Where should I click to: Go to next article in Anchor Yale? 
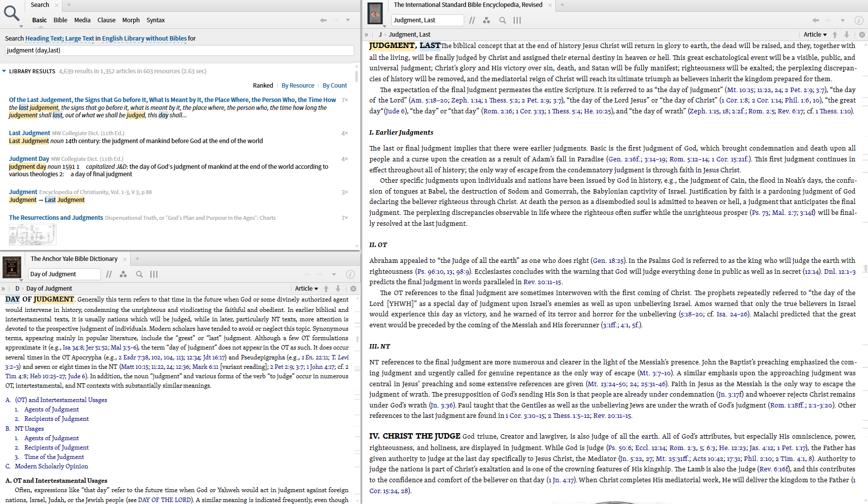tap(338, 289)
